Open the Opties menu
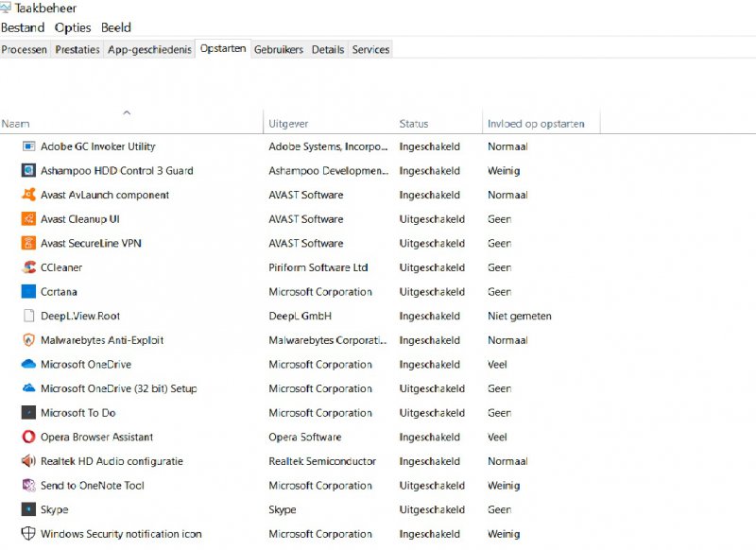756x550 pixels. pos(73,27)
